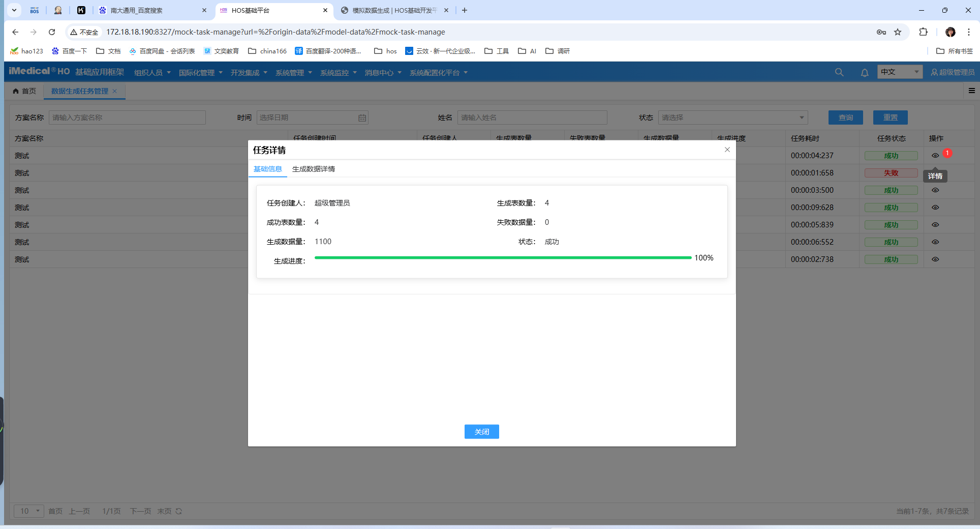Click the refresh icon in pagination bar

pyautogui.click(x=179, y=511)
